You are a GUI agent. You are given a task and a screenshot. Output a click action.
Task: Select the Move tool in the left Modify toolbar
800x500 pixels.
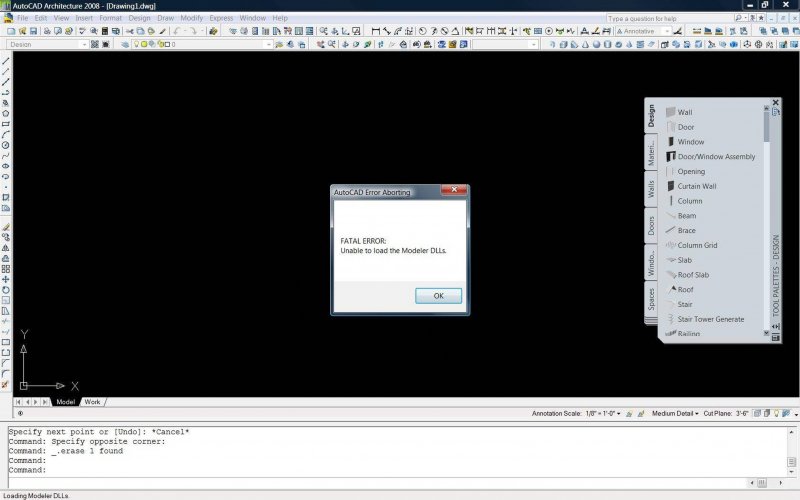(x=6, y=280)
